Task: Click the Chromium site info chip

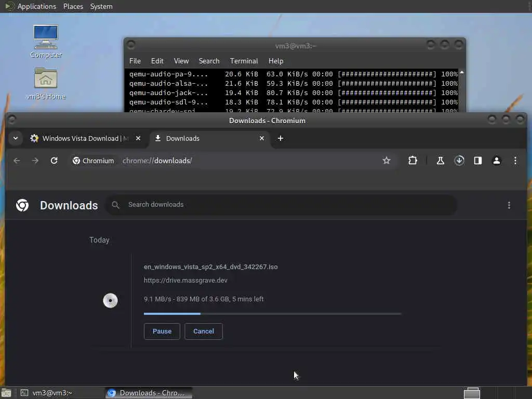Action: 94,161
